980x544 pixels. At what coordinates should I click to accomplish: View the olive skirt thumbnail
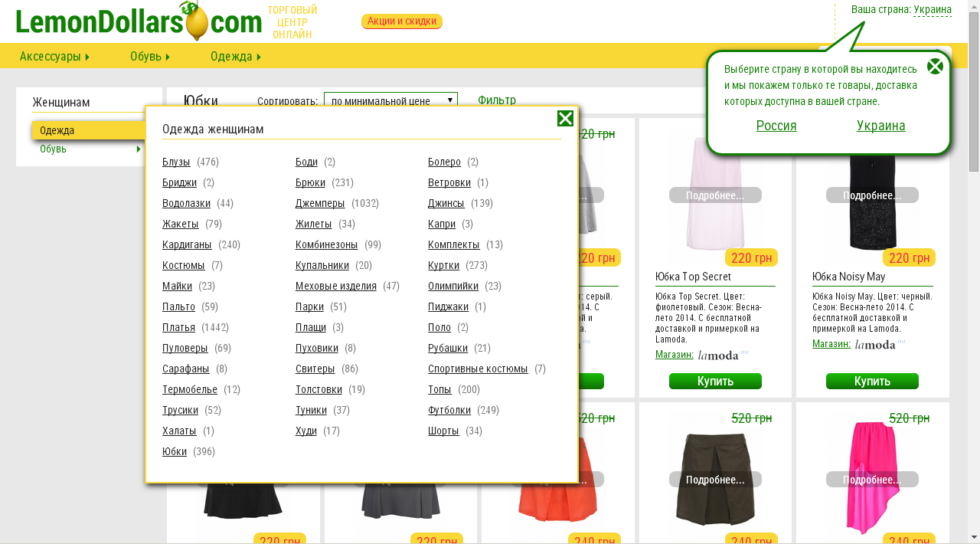715,479
